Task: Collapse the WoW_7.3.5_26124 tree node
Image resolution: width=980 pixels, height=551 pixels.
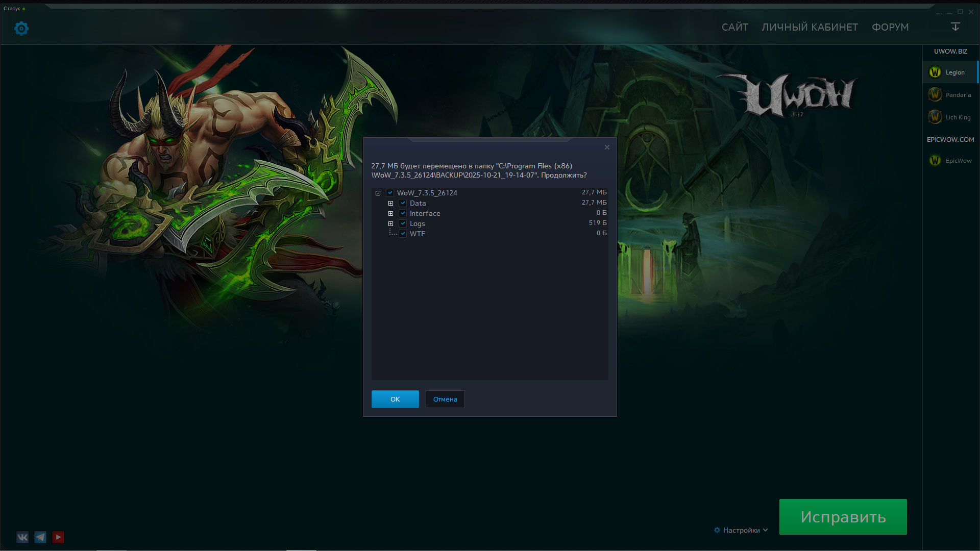Action: (378, 193)
